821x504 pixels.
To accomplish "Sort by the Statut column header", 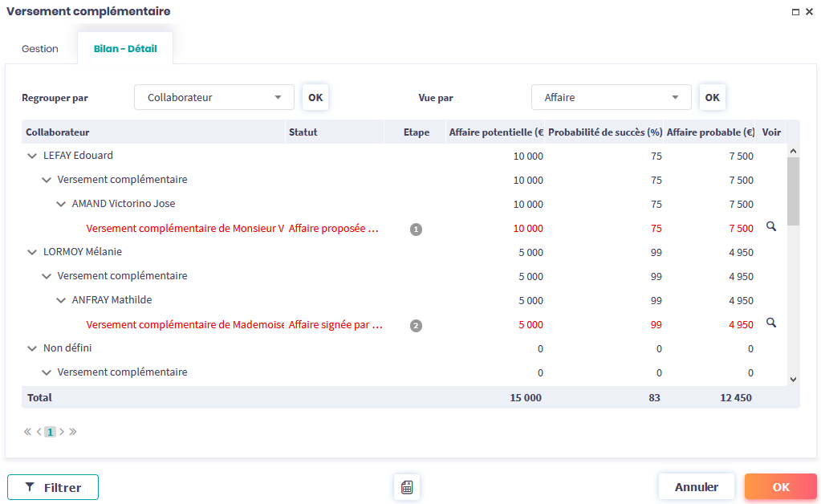I will tap(303, 132).
